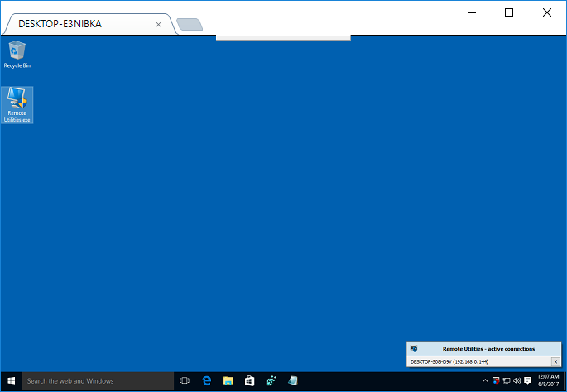Open File Explorer from the taskbar
This screenshot has width=567, height=392.
click(x=228, y=381)
